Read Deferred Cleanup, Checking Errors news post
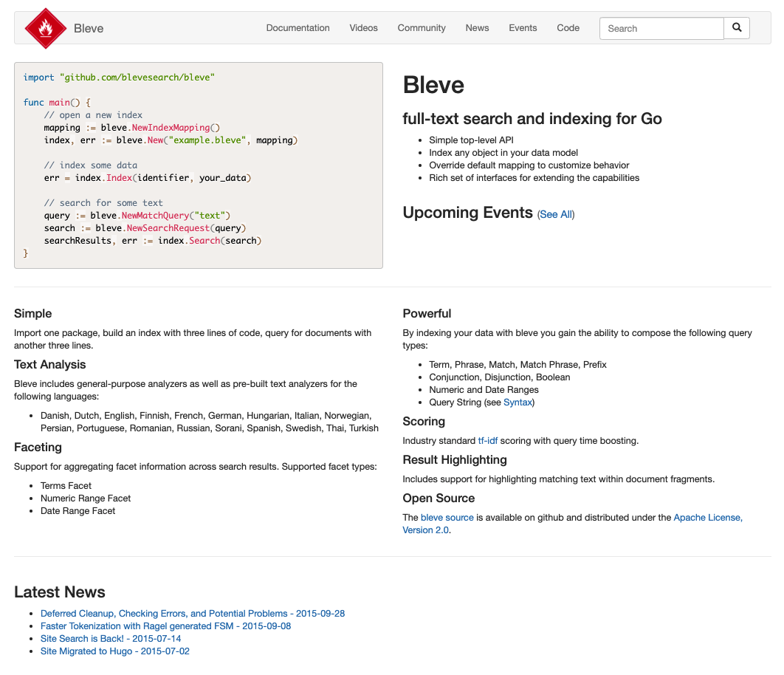Image resolution: width=784 pixels, height=675 pixels. tap(193, 614)
